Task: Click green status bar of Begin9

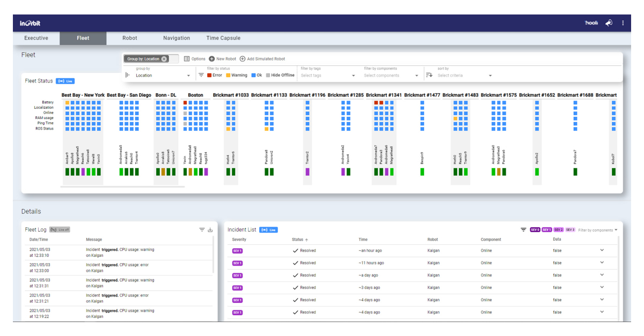Action: [x=422, y=172]
